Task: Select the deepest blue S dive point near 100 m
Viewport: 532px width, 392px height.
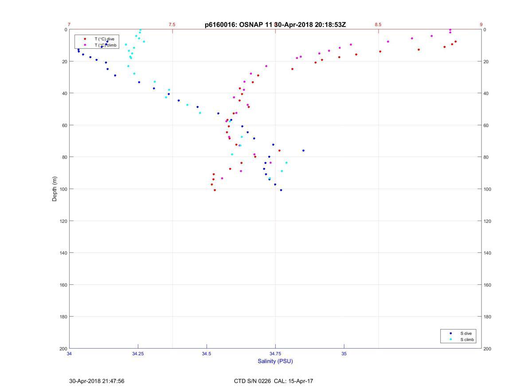Action: click(x=281, y=190)
